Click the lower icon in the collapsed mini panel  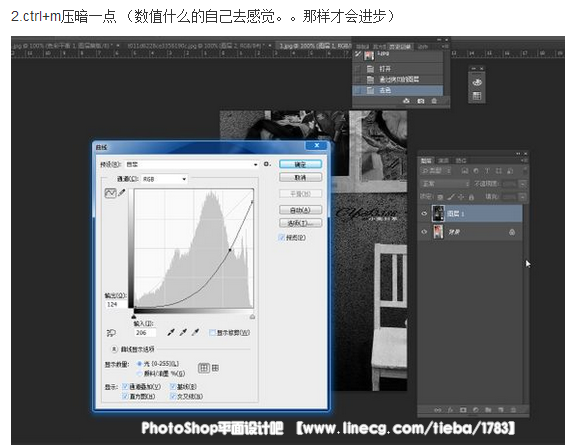point(477,95)
